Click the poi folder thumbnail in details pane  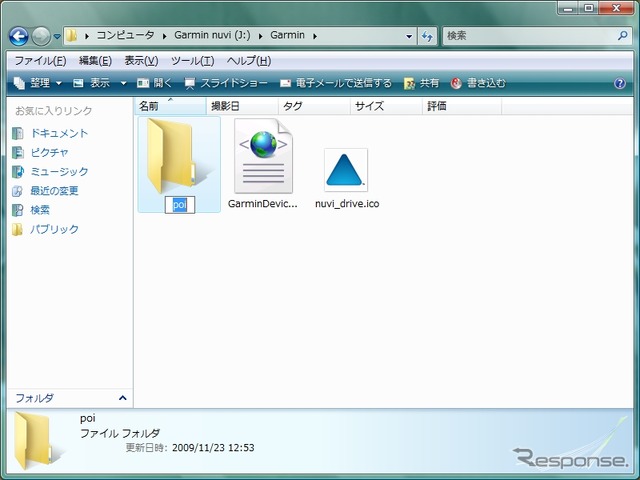point(38,441)
